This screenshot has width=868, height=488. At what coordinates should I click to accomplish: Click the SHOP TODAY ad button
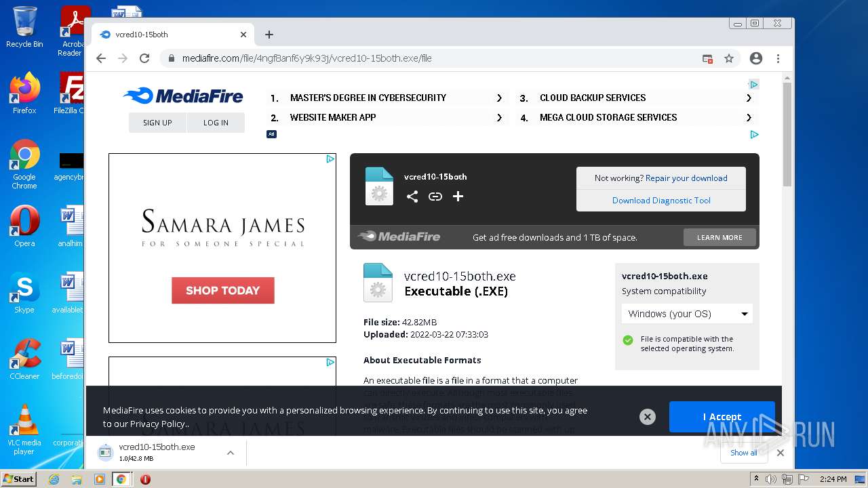coord(222,290)
